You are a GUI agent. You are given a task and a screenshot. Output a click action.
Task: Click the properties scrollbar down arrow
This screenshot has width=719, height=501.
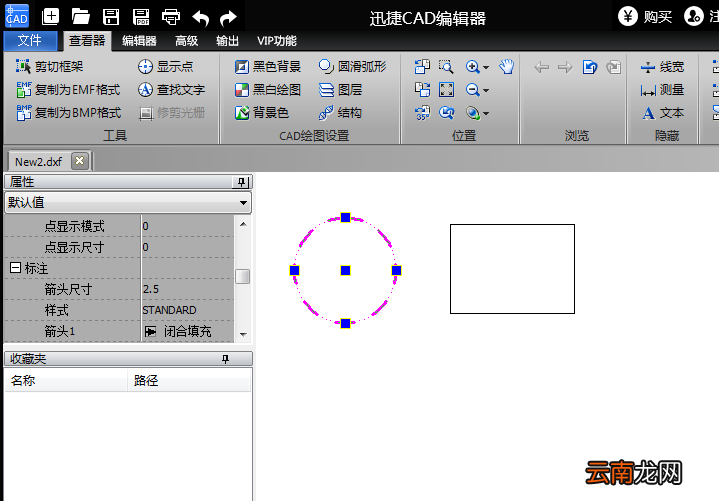[x=243, y=335]
